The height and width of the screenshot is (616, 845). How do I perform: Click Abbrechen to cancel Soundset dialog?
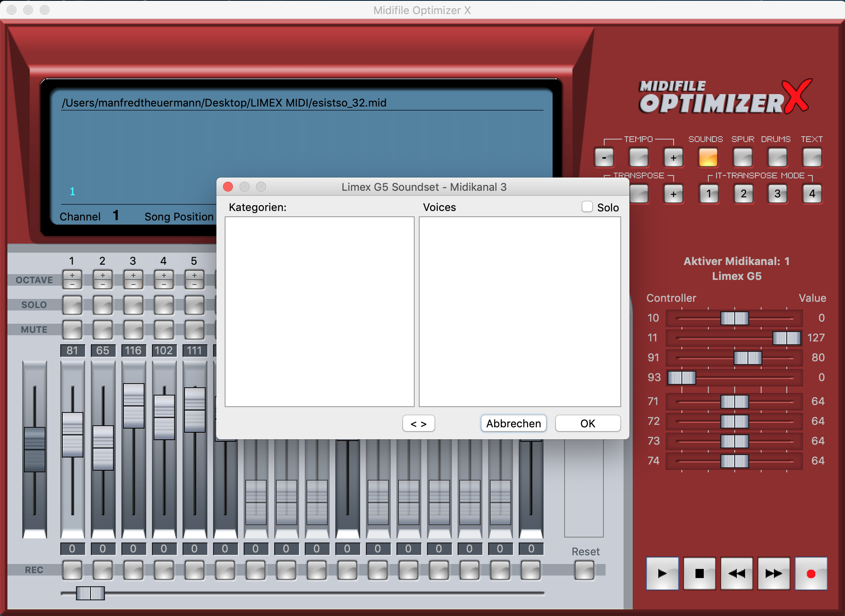[513, 423]
